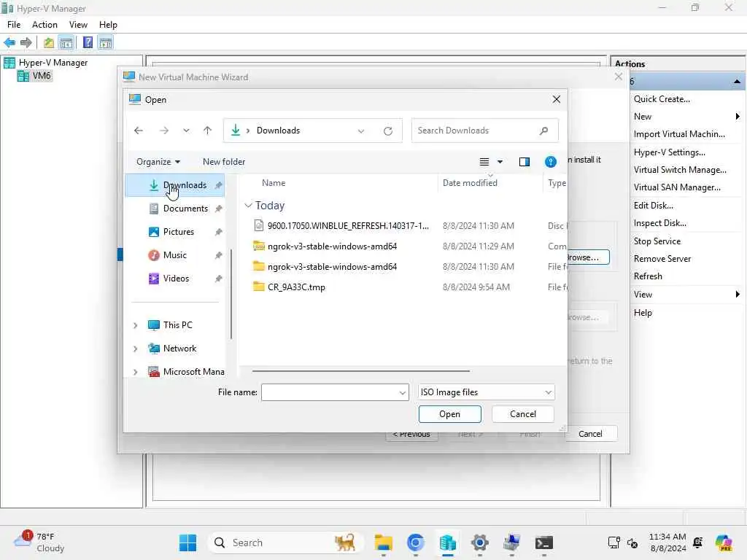Open the Organize dropdown menu
This screenshot has width=747, height=560.
coord(158,162)
